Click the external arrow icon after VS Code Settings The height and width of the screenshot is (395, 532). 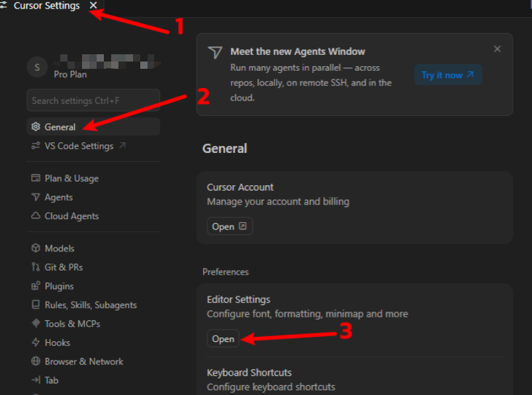pos(122,146)
